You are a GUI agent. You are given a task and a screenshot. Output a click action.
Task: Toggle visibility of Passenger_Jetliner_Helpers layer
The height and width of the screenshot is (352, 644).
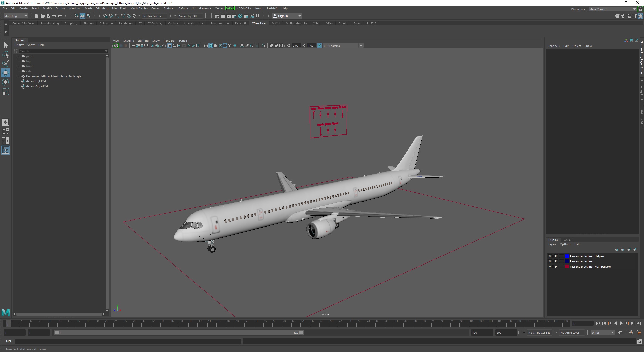(550, 256)
